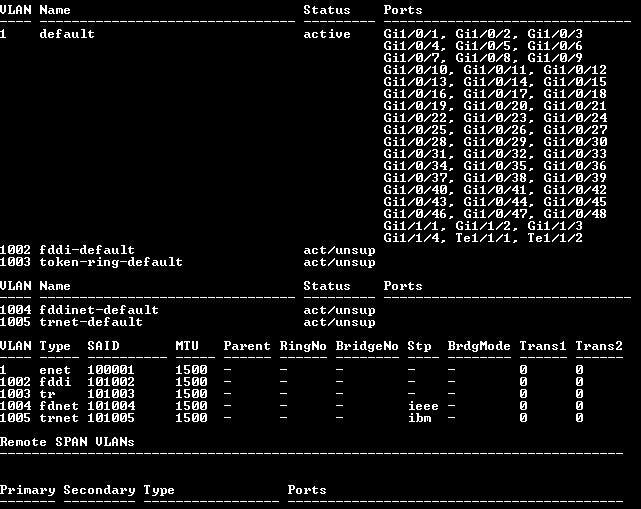Click the 'Parent' column header
Image resolution: width=641 pixels, height=509 pixels.
pos(247,346)
